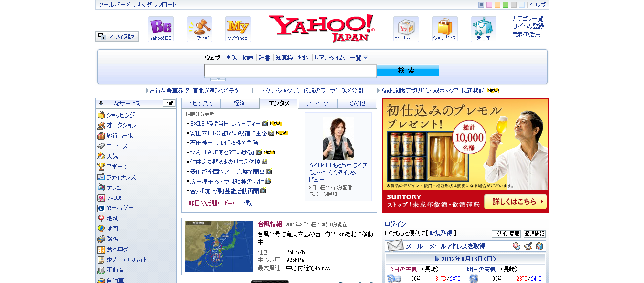Open the ツールバー cube icon
Image resolution: width=644 pixels, height=283 pixels.
(x=406, y=29)
